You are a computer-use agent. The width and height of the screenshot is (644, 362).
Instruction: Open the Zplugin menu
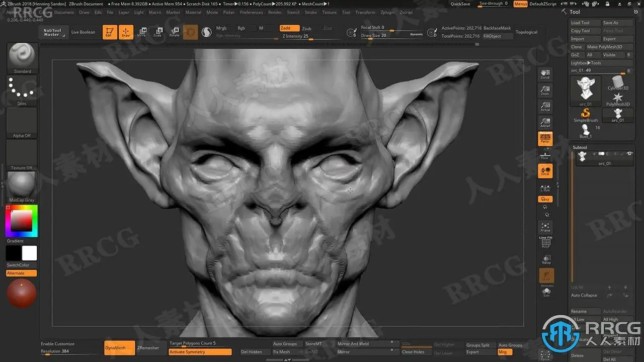point(387,12)
